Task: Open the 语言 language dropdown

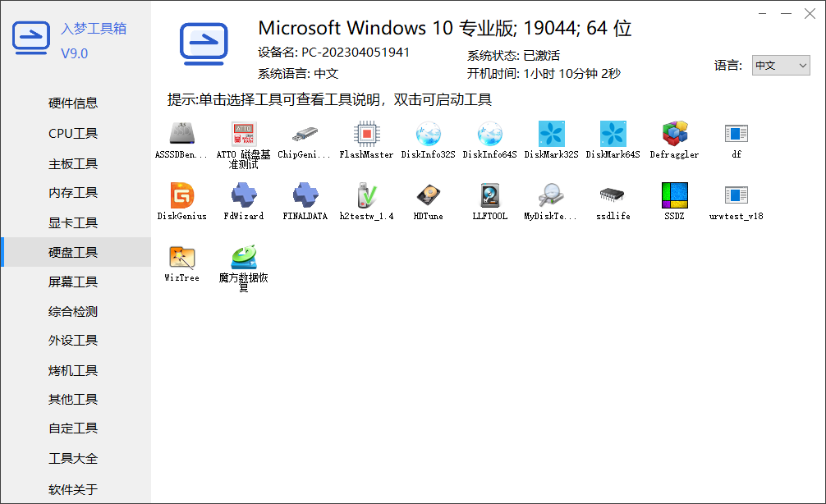Action: [x=780, y=65]
